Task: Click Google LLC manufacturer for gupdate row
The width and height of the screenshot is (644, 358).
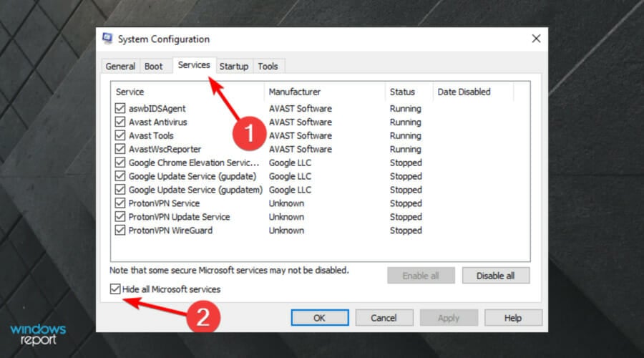Action: pyautogui.click(x=290, y=176)
